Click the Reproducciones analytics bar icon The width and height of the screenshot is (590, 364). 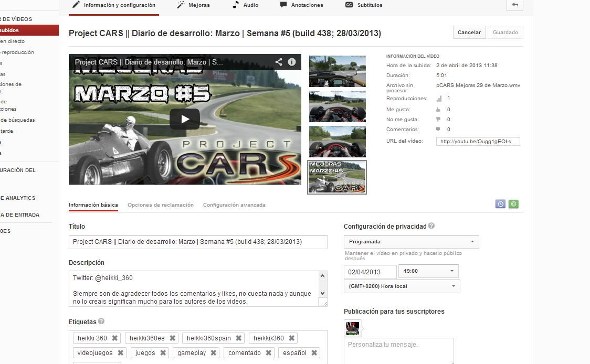439,99
